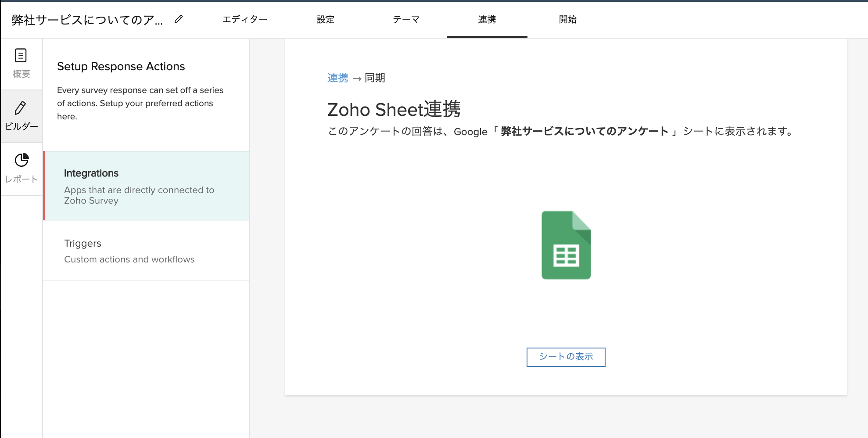The height and width of the screenshot is (438, 868).
Task: Click the Zoho Sheet連携 heading
Action: (x=394, y=109)
